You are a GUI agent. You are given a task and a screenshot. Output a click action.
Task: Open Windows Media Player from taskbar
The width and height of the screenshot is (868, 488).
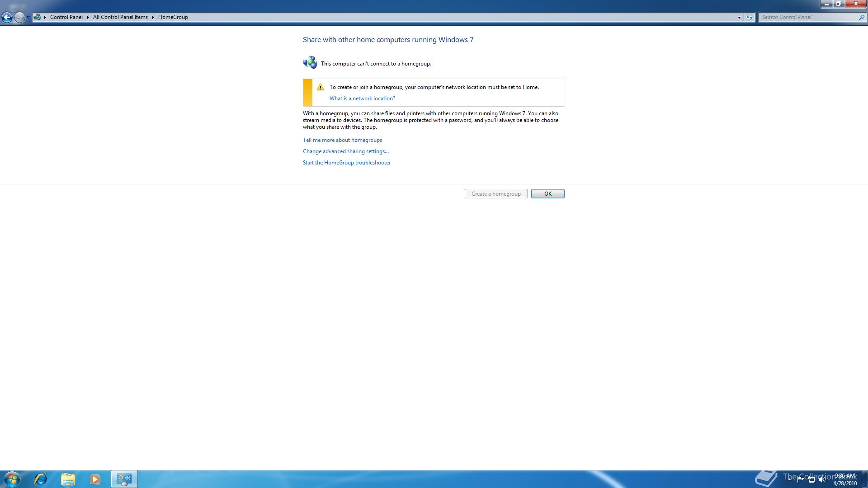[95, 479]
